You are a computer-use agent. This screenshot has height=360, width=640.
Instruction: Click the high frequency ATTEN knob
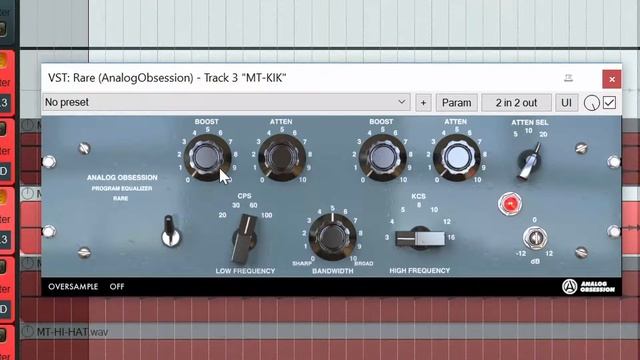pyautogui.click(x=457, y=157)
